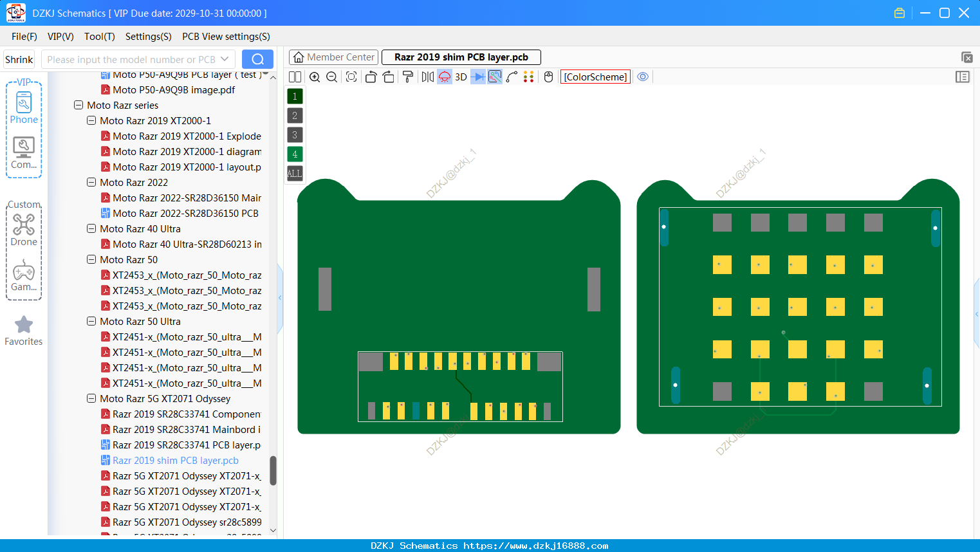The height and width of the screenshot is (552, 980).
Task: Select the curved trace connection tool
Action: pyautogui.click(x=512, y=77)
